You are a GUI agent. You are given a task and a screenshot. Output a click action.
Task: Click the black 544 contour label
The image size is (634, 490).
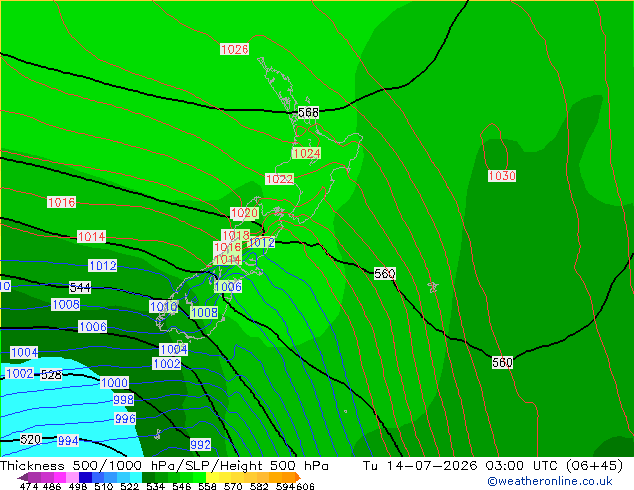click(x=80, y=287)
